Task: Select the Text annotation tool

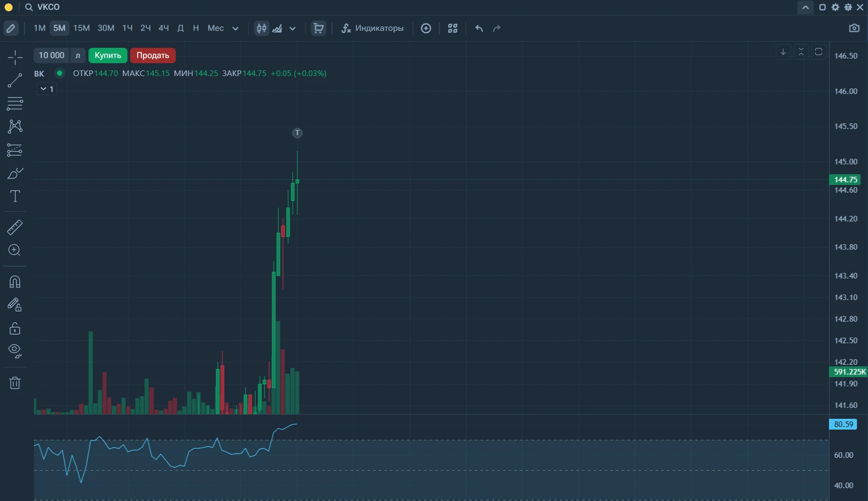Action: pos(15,196)
